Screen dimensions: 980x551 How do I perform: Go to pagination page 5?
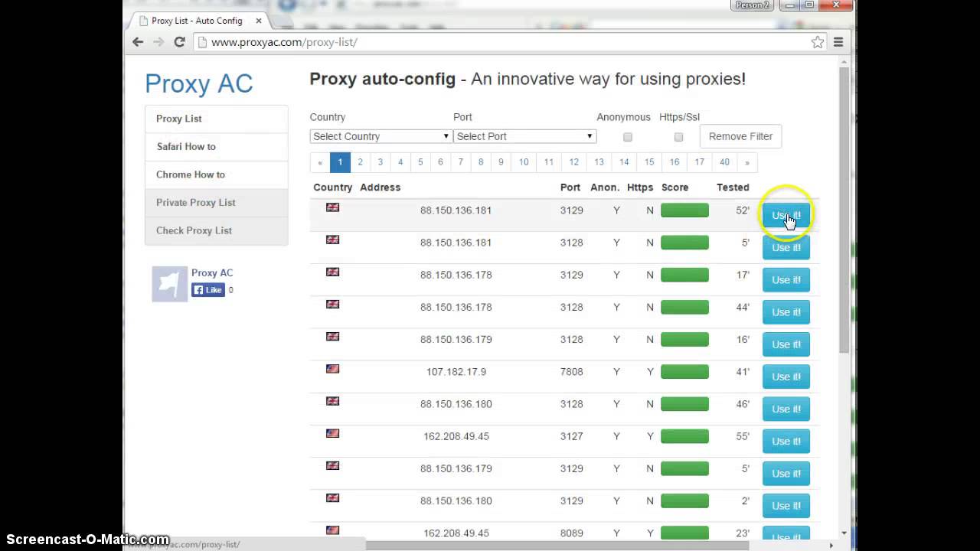click(420, 162)
